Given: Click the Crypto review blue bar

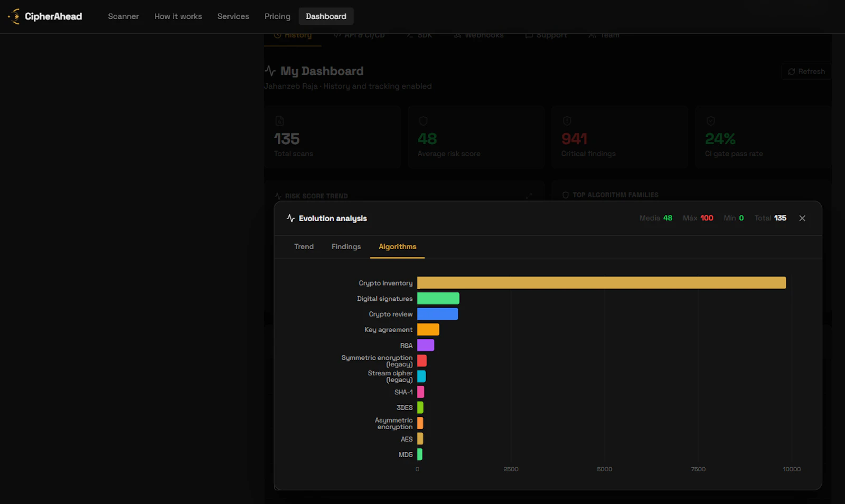Looking at the screenshot, I should coord(437,314).
